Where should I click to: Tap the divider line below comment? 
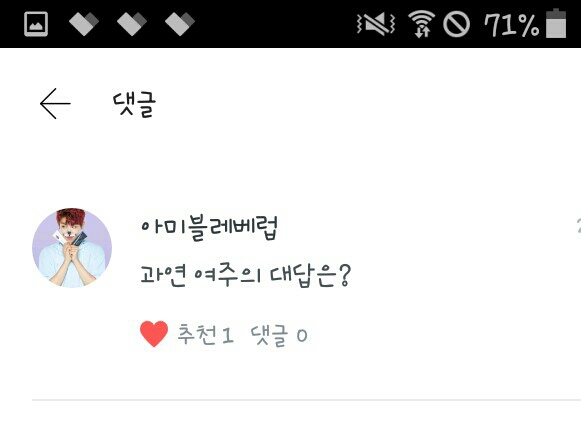[x=306, y=400]
